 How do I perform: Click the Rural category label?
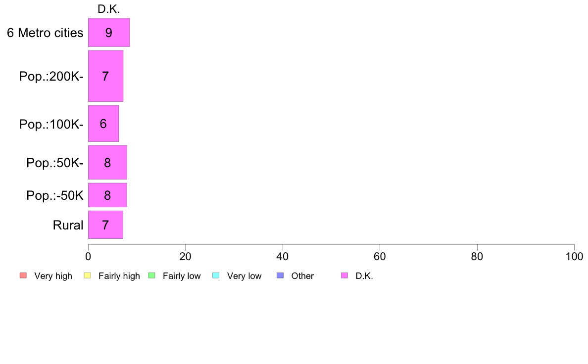tap(68, 226)
